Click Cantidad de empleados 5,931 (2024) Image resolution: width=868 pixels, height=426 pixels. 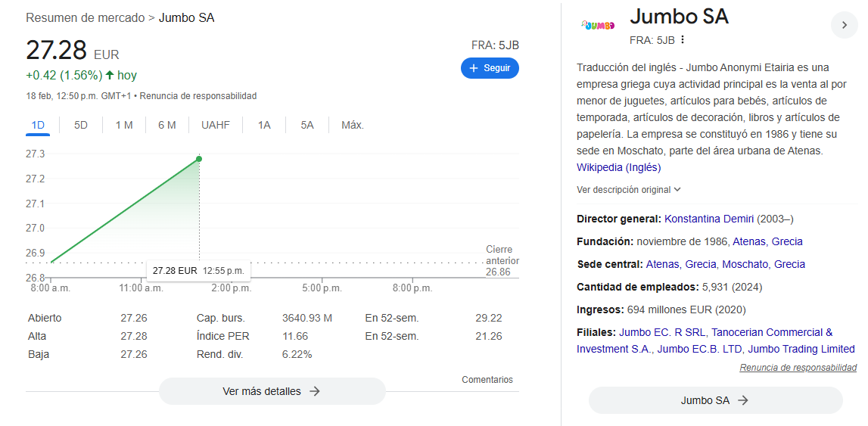point(669,287)
